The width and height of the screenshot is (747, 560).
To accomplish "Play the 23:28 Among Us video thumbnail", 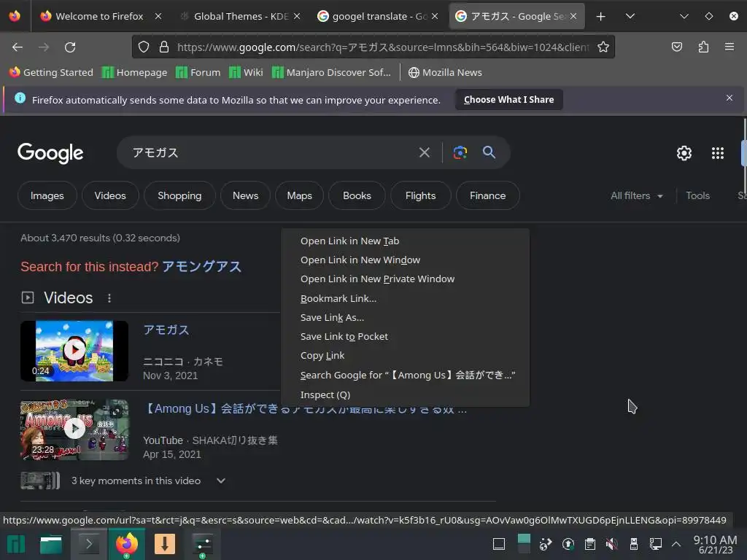I will pyautogui.click(x=74, y=429).
